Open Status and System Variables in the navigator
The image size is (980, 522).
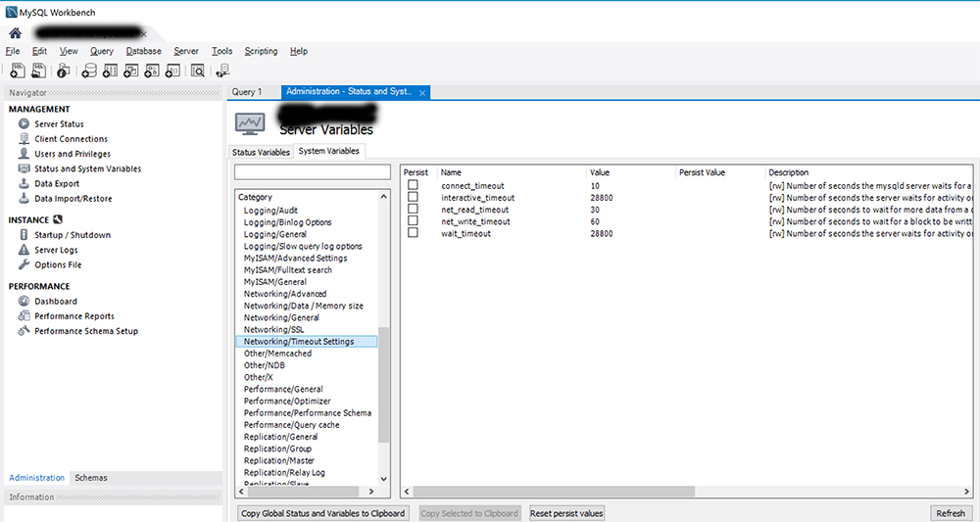pos(87,168)
